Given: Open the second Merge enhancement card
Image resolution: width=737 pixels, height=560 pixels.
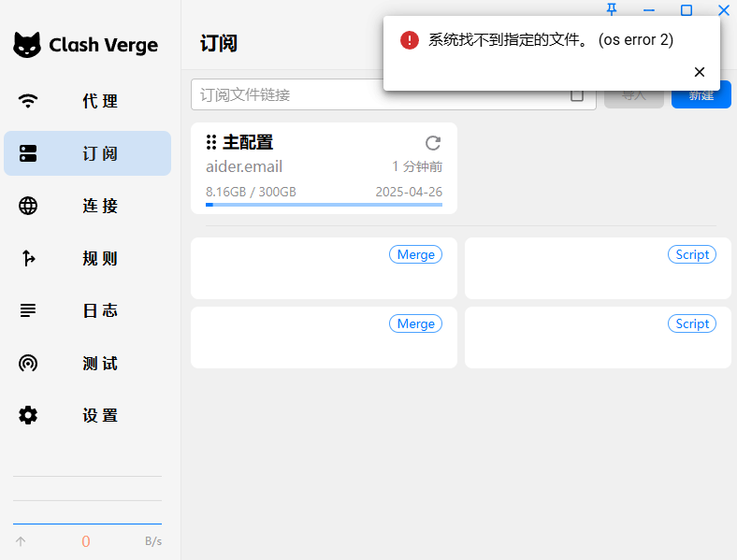Looking at the screenshot, I should pyautogui.click(x=324, y=337).
